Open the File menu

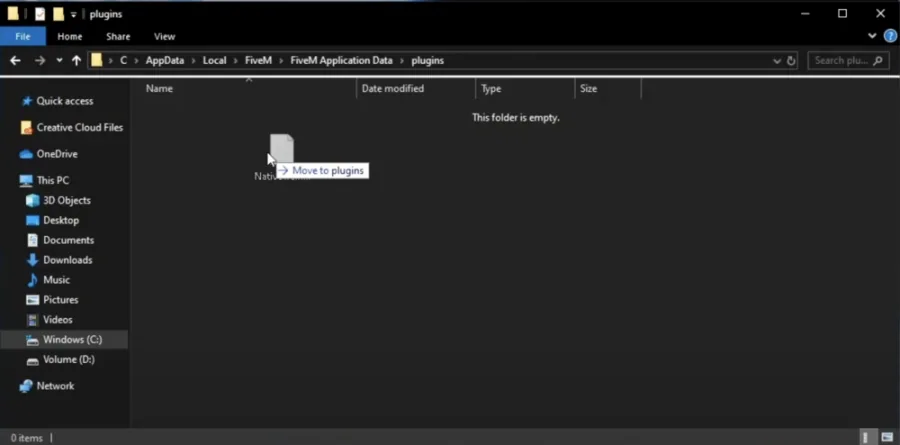(x=23, y=36)
